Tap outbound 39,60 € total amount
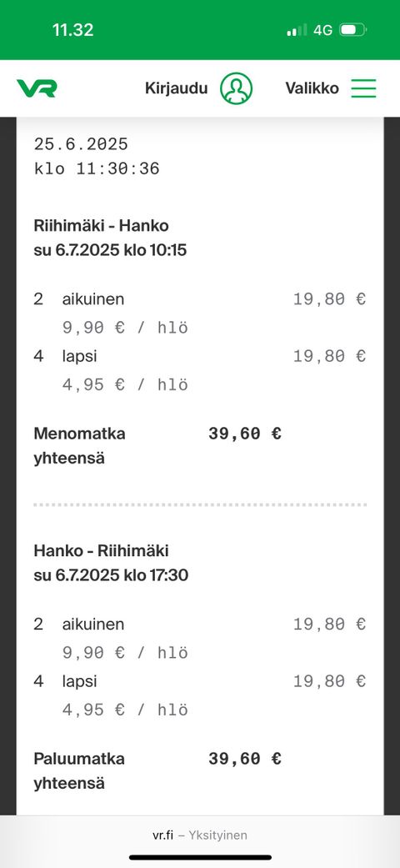The height and width of the screenshot is (868, 400). coord(245,434)
